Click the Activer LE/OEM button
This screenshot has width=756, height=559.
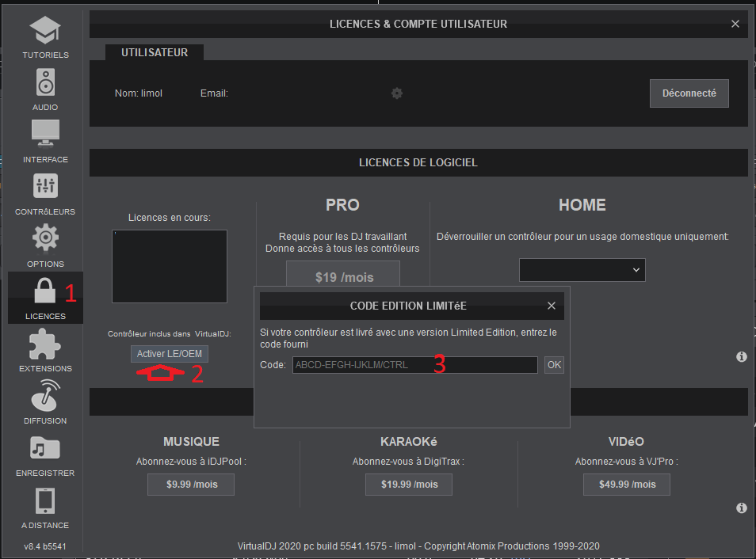tap(170, 354)
